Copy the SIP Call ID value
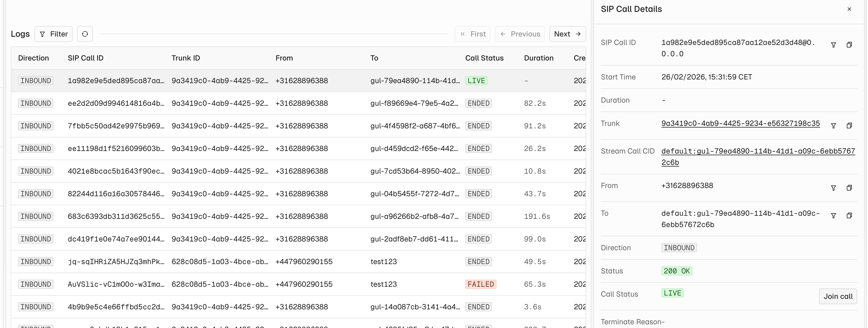The image size is (868, 328). click(849, 45)
